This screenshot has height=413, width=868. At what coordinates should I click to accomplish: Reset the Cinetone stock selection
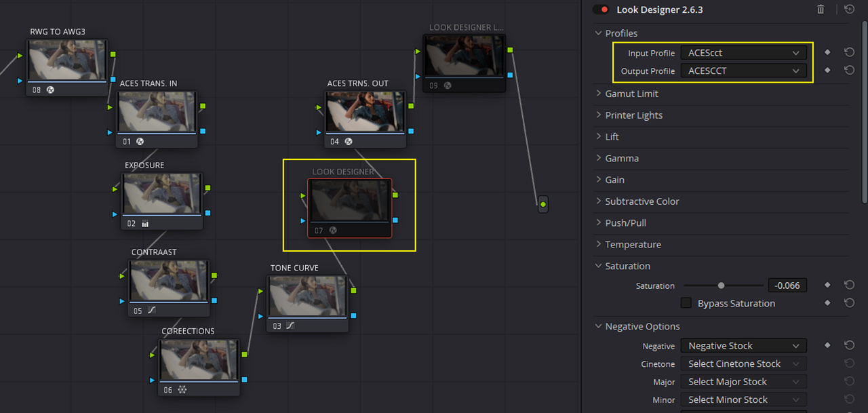coord(849,363)
